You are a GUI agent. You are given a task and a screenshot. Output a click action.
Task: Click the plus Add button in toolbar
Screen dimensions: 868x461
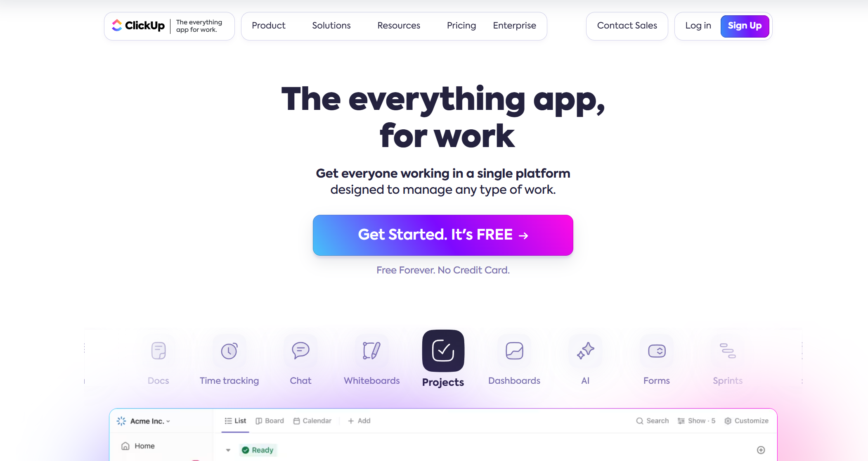(x=359, y=420)
